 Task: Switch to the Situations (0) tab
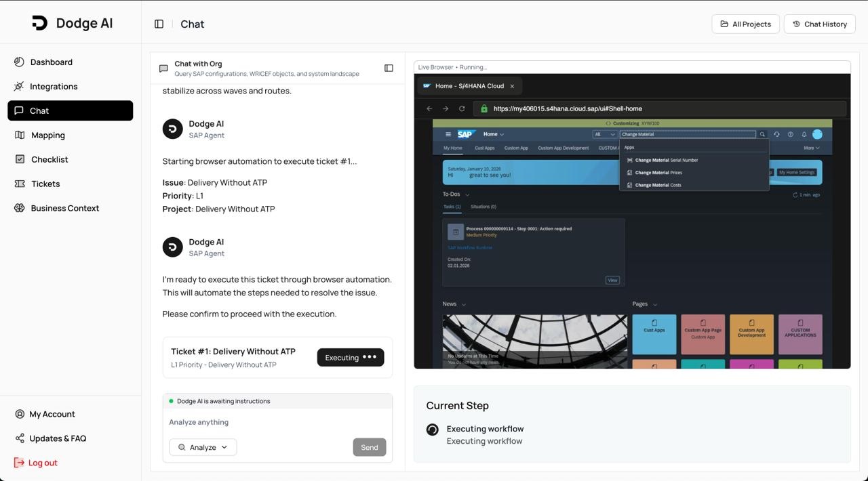[x=484, y=207]
